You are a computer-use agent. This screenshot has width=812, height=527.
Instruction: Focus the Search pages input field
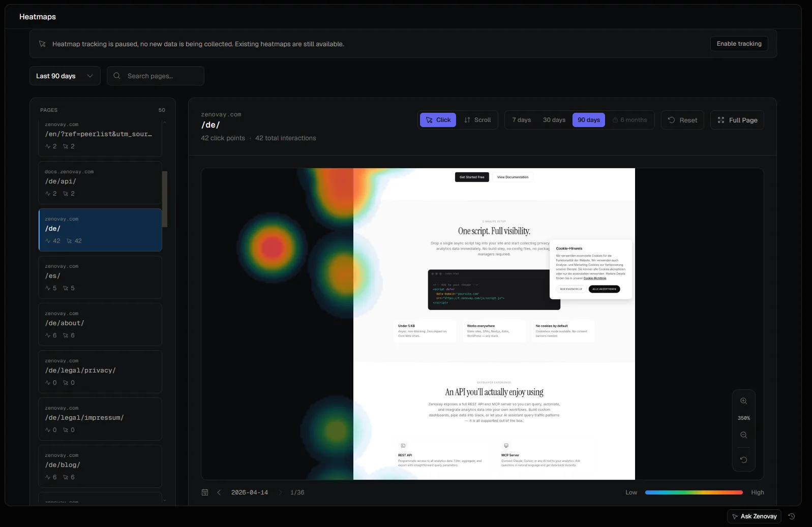156,76
